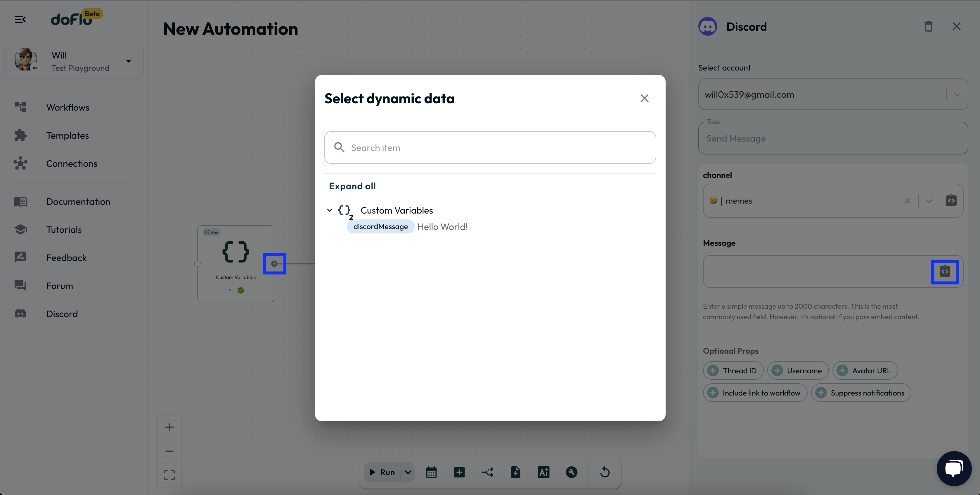
Task: Click the wrench settings icon in bottom toolbar
Action: click(x=572, y=472)
